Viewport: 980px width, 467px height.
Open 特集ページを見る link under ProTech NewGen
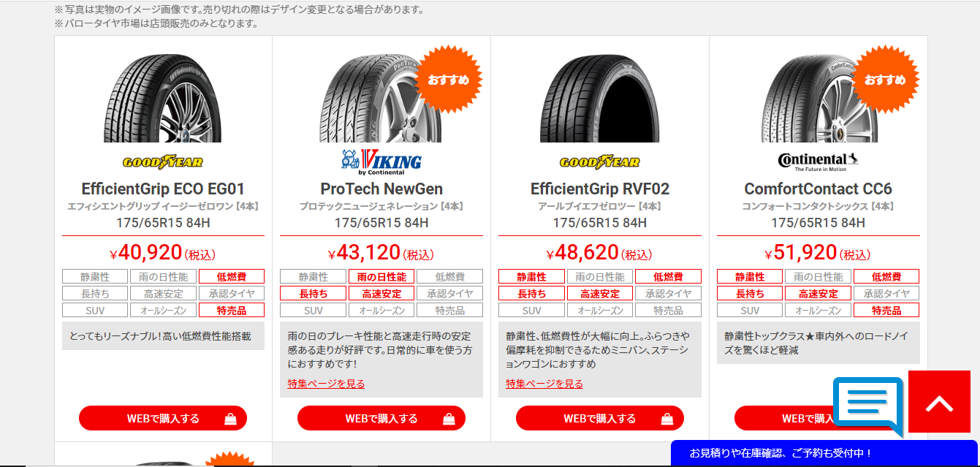[x=326, y=384]
